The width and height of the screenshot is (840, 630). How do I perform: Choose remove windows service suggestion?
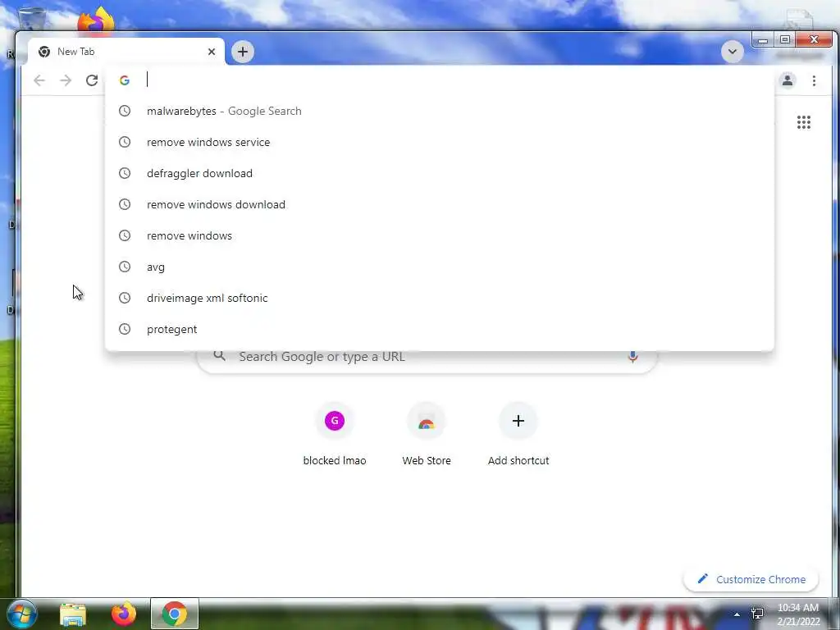pyautogui.click(x=440, y=142)
